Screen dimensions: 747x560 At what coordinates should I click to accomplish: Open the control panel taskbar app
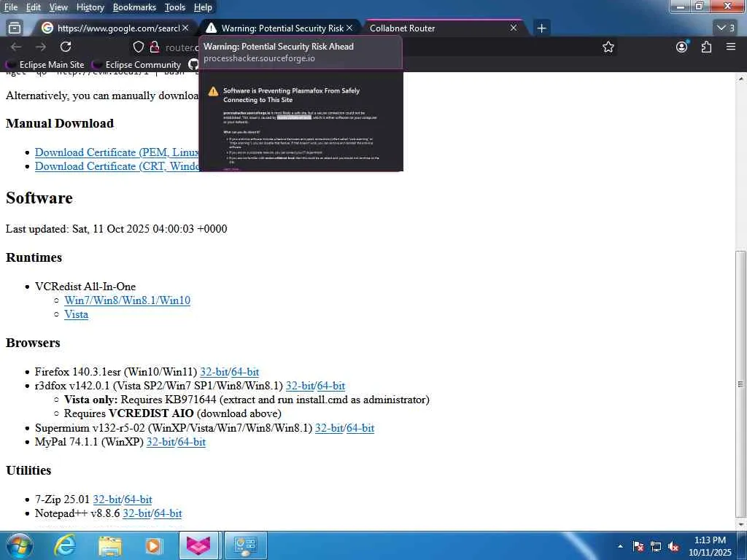245,545
